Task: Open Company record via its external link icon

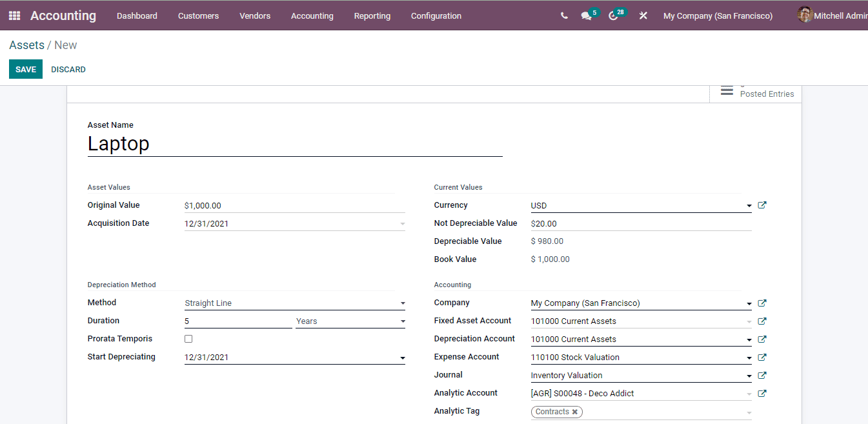Action: [762, 303]
